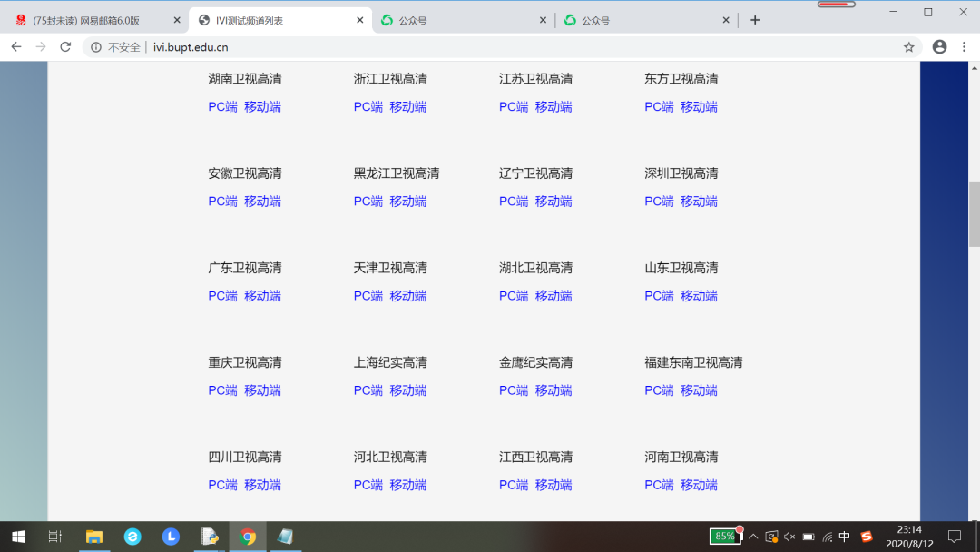Open PC端 link for 广东卫视高清

pyautogui.click(x=222, y=296)
